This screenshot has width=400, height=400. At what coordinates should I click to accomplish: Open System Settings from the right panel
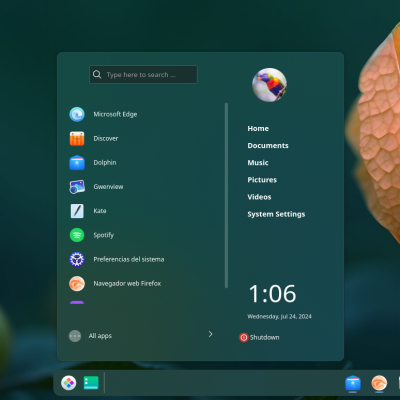click(276, 214)
